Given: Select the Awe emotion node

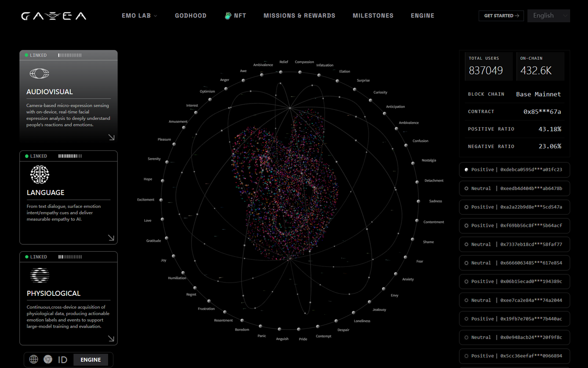Looking at the screenshot, I should point(243,80).
